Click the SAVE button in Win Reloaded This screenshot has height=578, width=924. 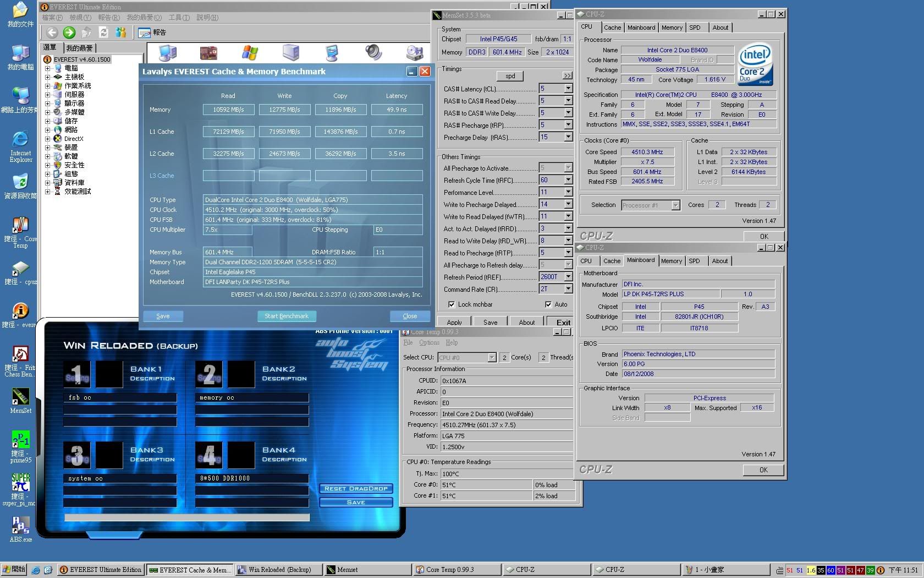click(x=356, y=502)
